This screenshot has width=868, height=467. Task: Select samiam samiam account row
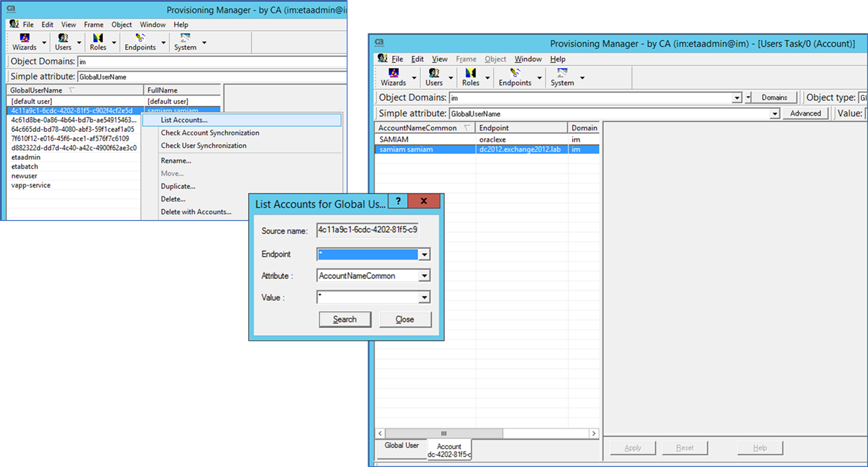[487, 149]
